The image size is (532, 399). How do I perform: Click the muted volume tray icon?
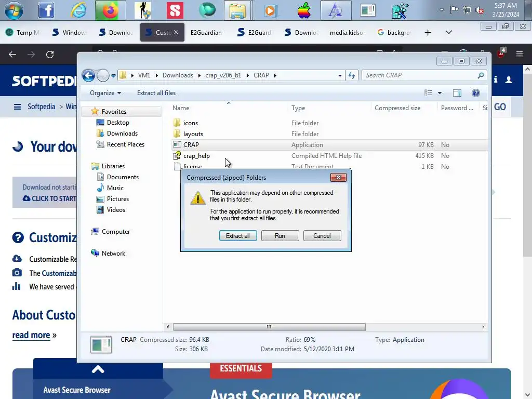tap(480, 10)
